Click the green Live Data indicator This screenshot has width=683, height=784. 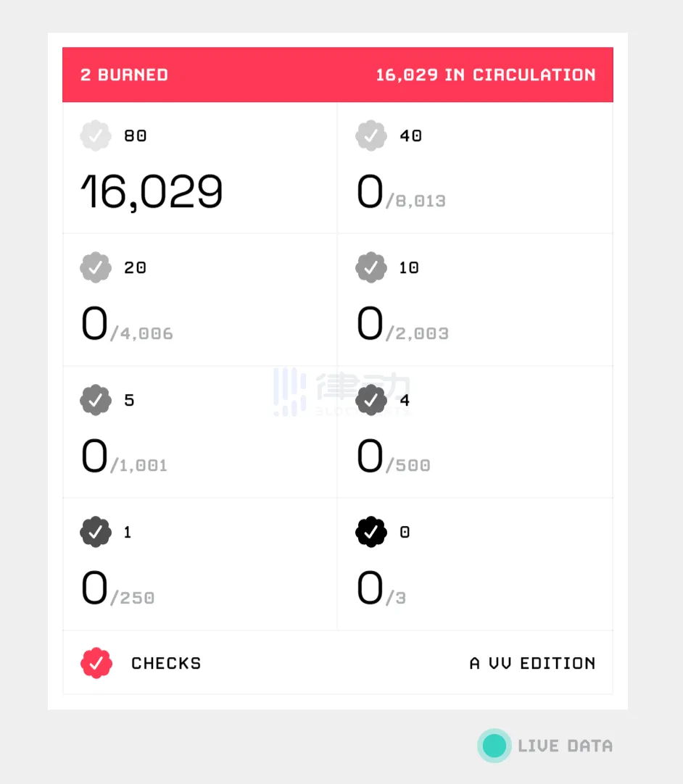[x=494, y=746]
